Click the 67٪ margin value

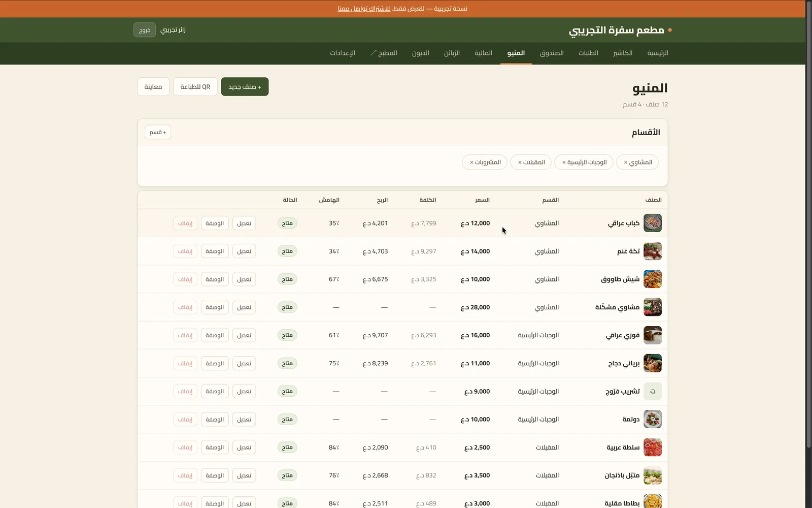334,279
